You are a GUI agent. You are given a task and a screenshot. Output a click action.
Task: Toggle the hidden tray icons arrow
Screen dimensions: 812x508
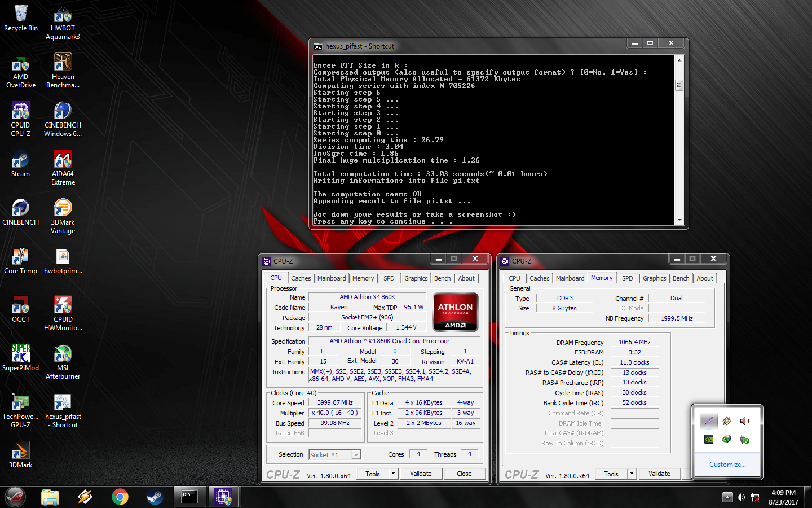point(727,497)
